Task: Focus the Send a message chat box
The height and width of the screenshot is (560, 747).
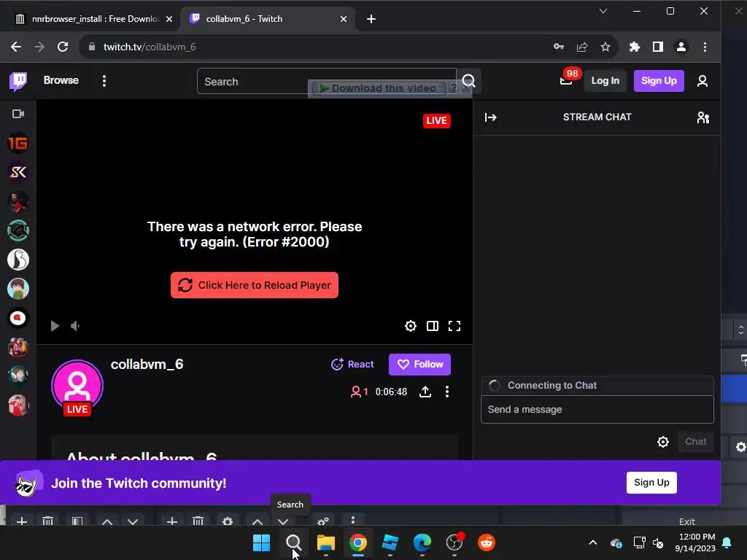Action: tap(597, 410)
